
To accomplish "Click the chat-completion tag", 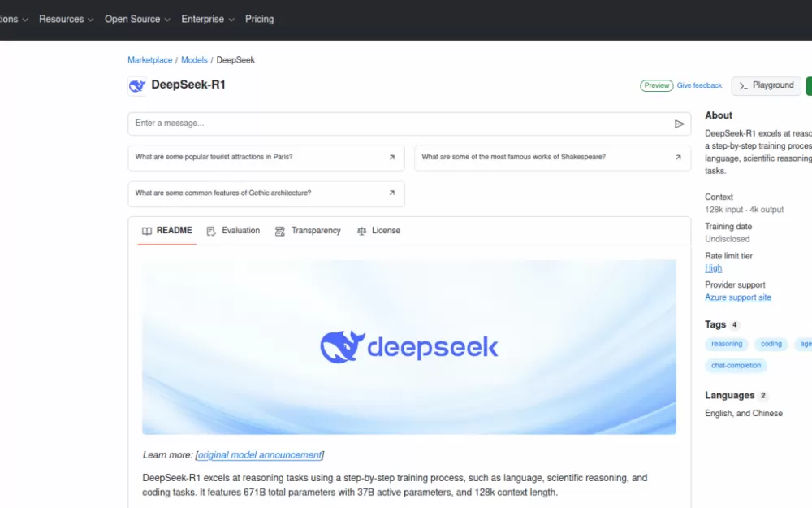I will pyautogui.click(x=736, y=366).
